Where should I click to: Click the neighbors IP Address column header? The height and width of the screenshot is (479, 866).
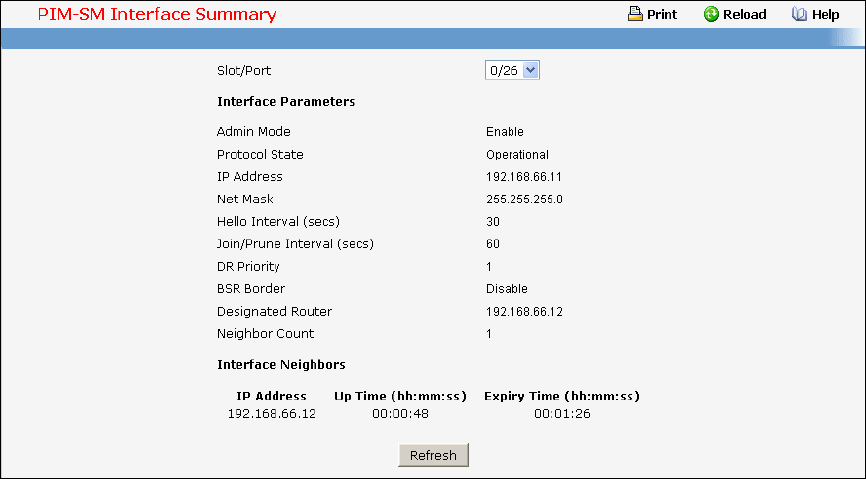tap(271, 396)
